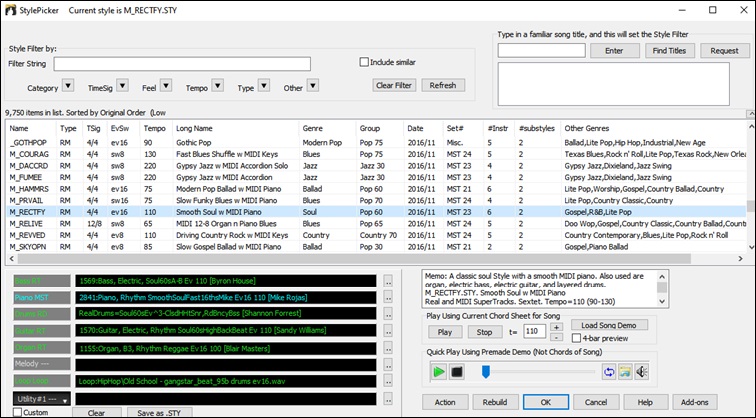Click the Add-ons button
The image size is (756, 418).
(x=694, y=402)
